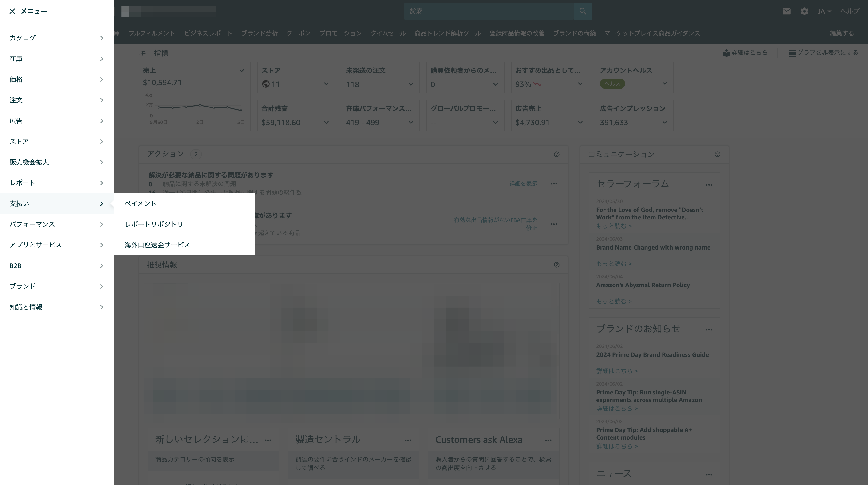This screenshot has width=868, height=485.
Task: Expand the アカウントヘルス card chevron
Action: coord(664,83)
